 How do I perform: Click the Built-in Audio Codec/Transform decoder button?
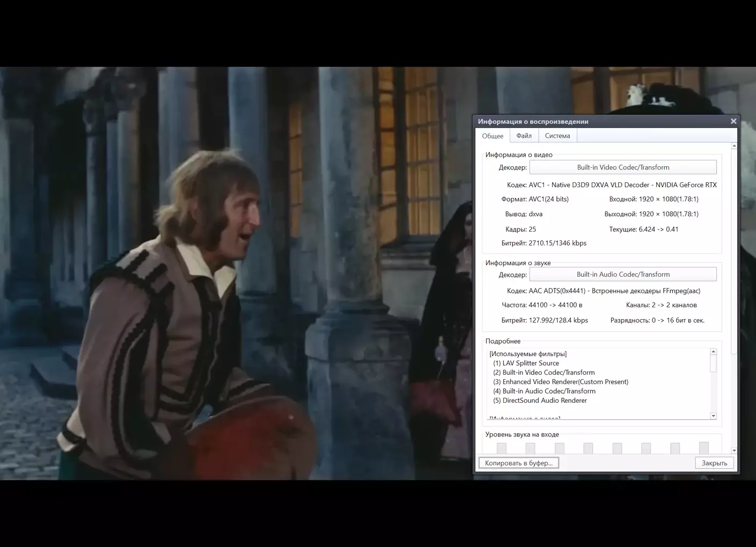[622, 275]
